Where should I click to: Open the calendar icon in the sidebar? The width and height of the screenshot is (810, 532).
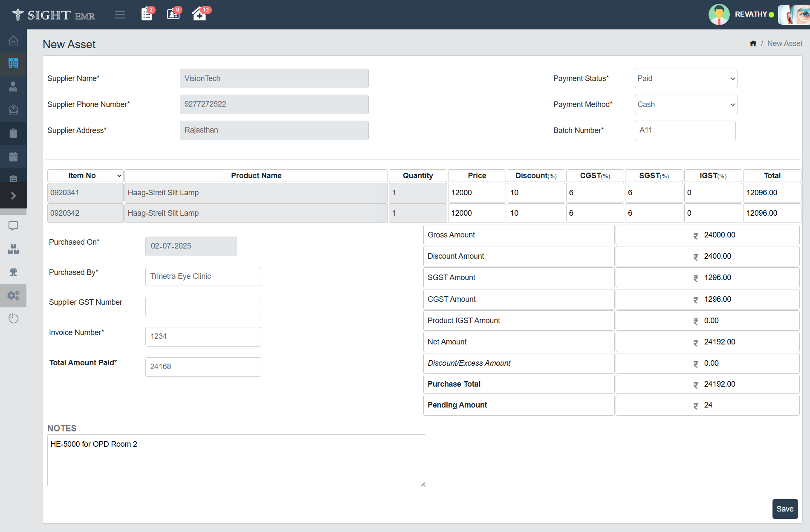coord(13,156)
